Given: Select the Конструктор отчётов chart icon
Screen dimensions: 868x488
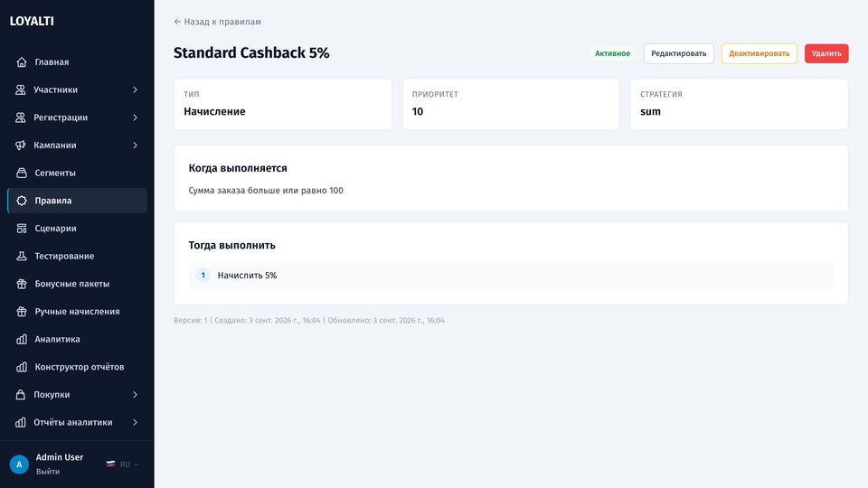Looking at the screenshot, I should (22, 366).
